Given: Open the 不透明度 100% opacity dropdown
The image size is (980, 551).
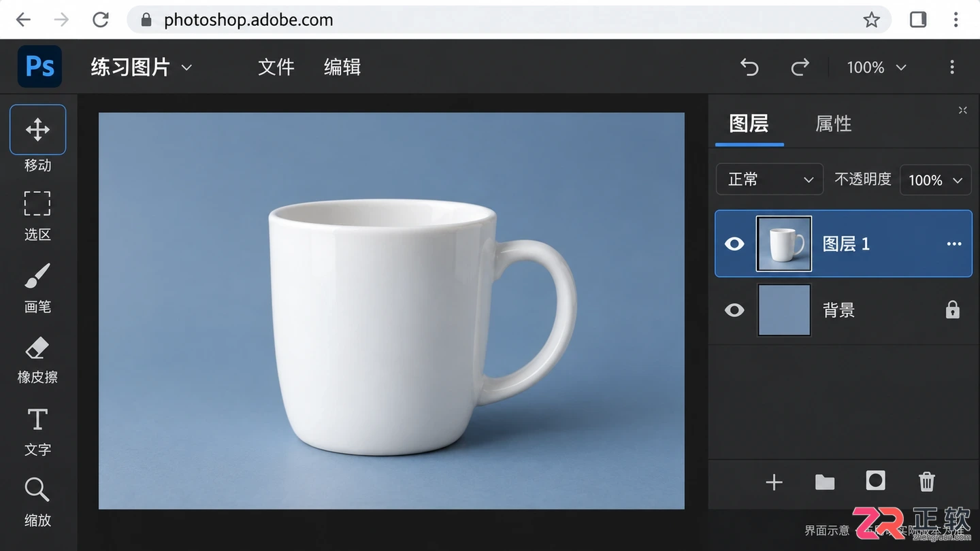Looking at the screenshot, I should (x=935, y=180).
